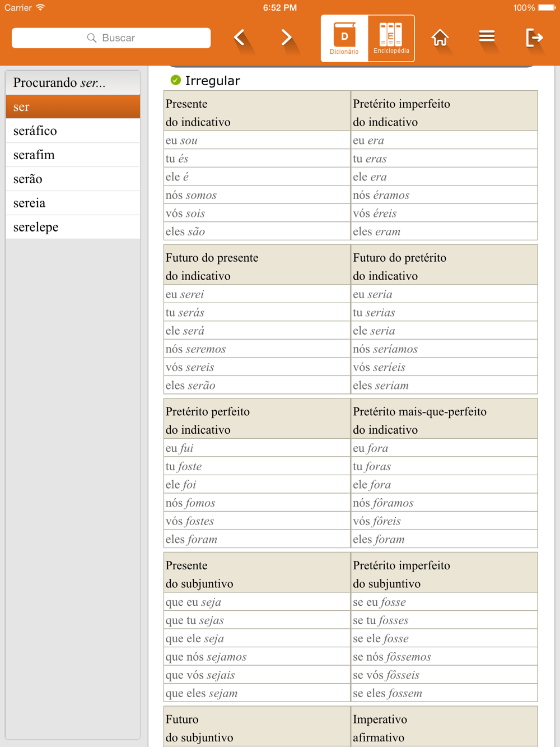Tap the 'tu foste' cell
Screen dimensions: 560x747
click(x=257, y=466)
